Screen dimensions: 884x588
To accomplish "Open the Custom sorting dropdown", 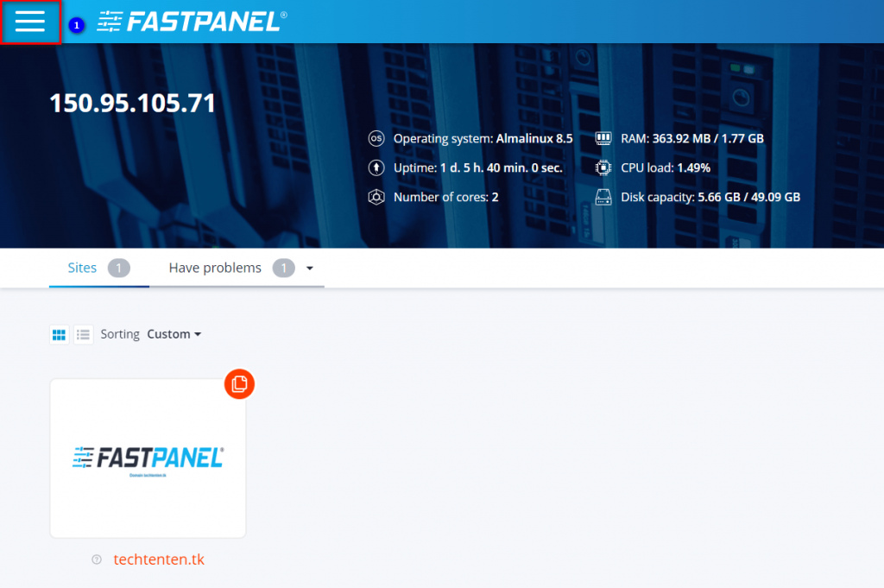I will [174, 334].
